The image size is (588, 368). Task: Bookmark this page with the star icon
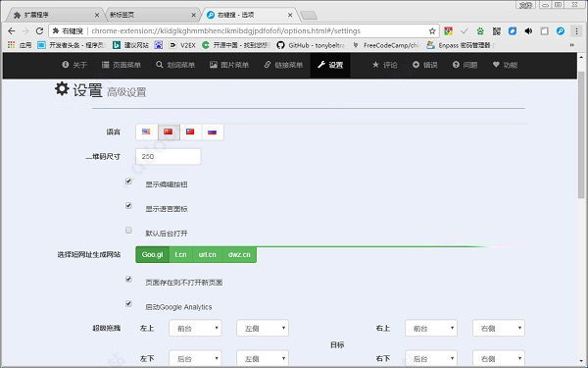(x=432, y=31)
